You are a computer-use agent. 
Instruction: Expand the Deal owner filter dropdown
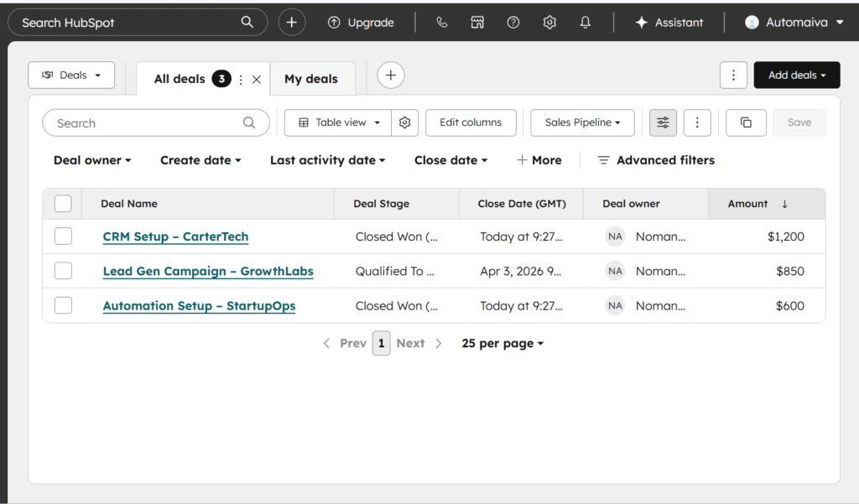(x=91, y=159)
